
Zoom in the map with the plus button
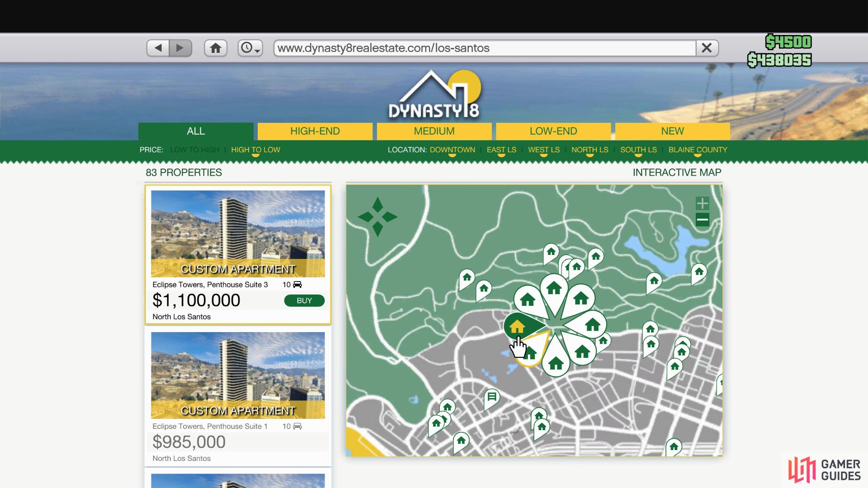tap(702, 203)
